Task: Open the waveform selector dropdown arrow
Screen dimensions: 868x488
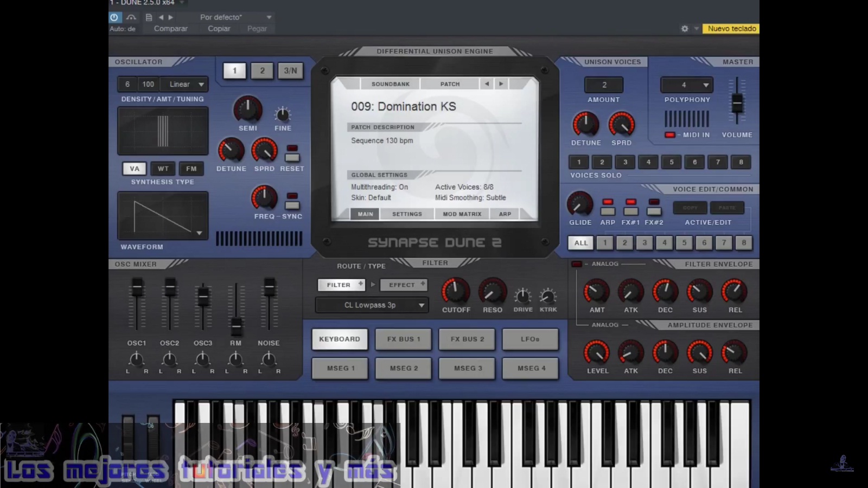Action: (x=200, y=233)
